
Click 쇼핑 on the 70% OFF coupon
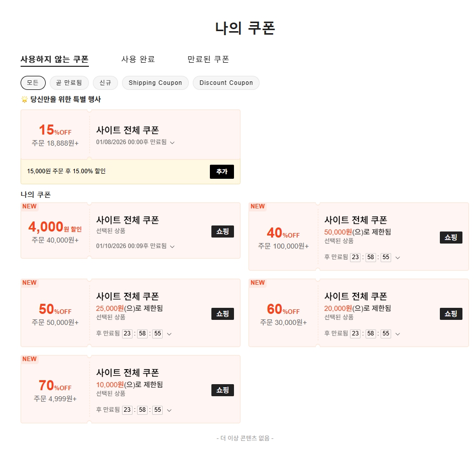click(x=222, y=390)
